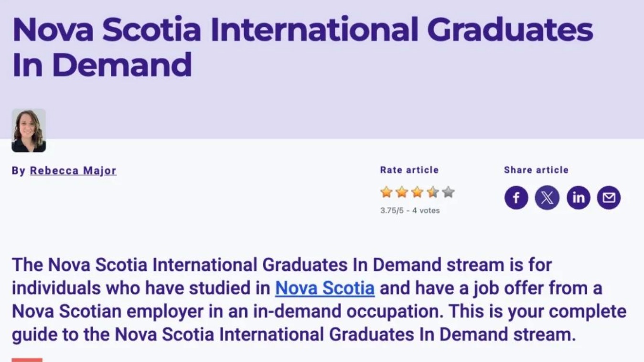Select the fourth half-filled star

click(x=433, y=192)
